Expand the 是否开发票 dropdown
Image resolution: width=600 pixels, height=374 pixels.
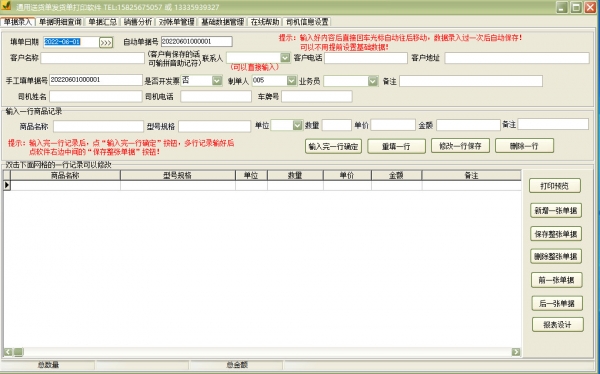coord(217,81)
